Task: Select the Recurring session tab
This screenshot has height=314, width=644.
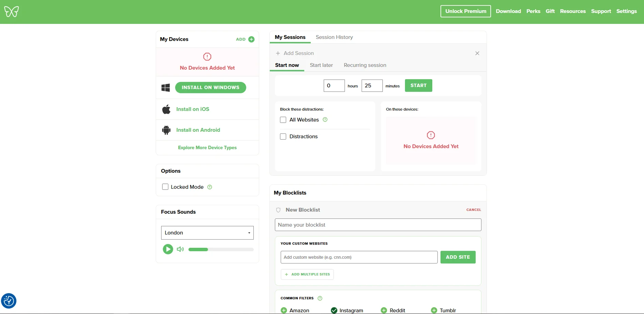Action: point(365,65)
